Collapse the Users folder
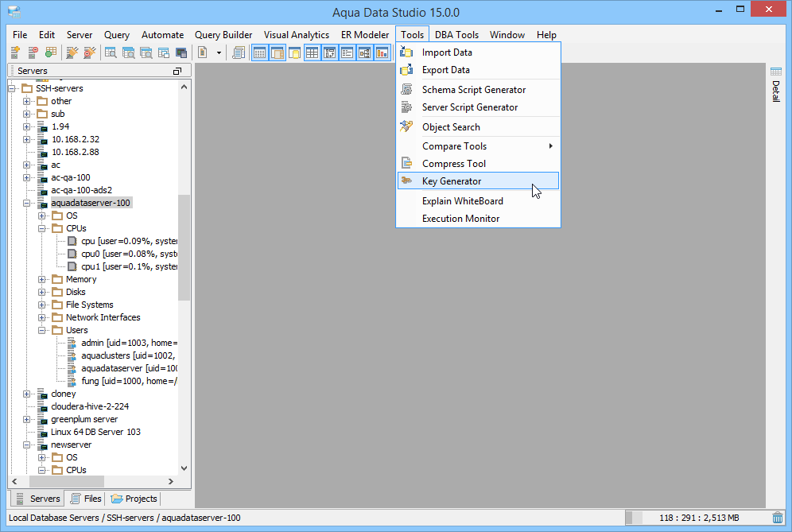This screenshot has height=532, width=792. (42, 331)
